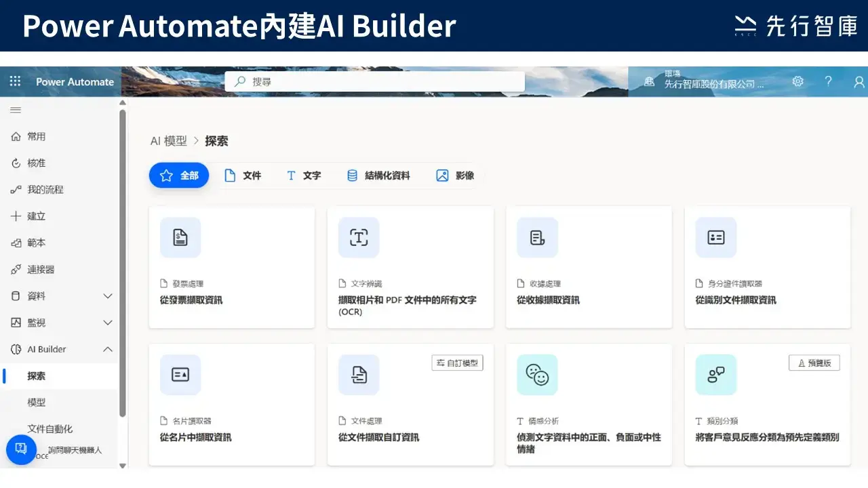This screenshot has width=868, height=488.
Task: Select the 結構化資料 filter tab
Action: pyautogui.click(x=378, y=176)
